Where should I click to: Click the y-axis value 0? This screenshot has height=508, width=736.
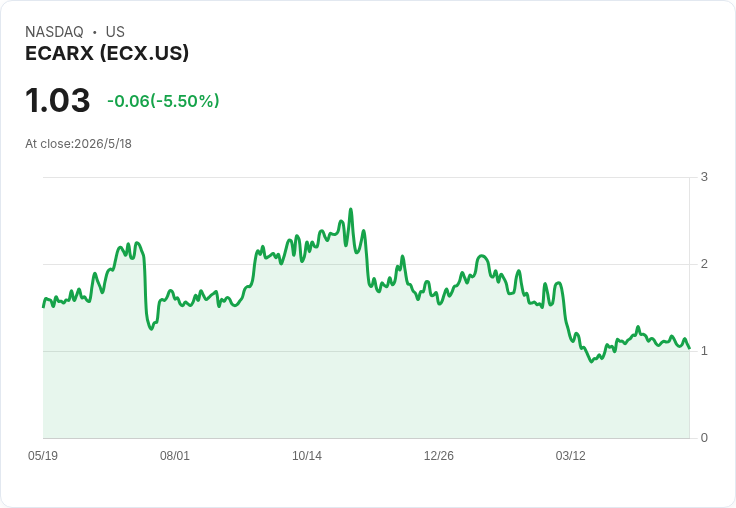click(x=704, y=438)
